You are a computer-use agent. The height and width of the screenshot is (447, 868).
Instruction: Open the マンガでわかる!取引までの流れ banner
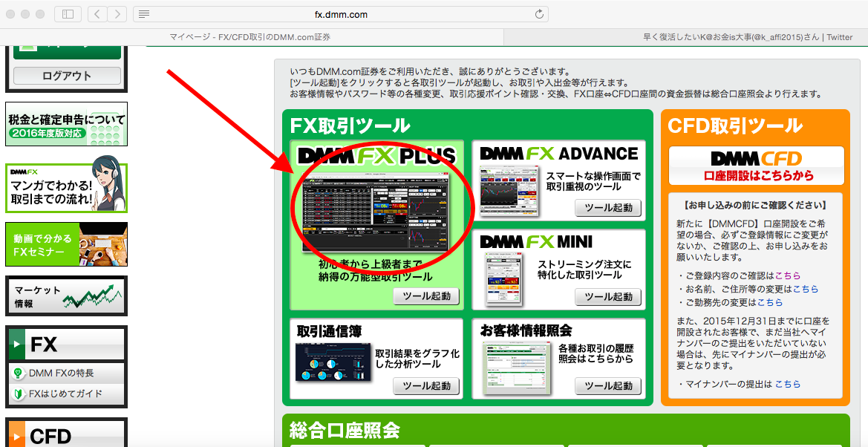66,184
